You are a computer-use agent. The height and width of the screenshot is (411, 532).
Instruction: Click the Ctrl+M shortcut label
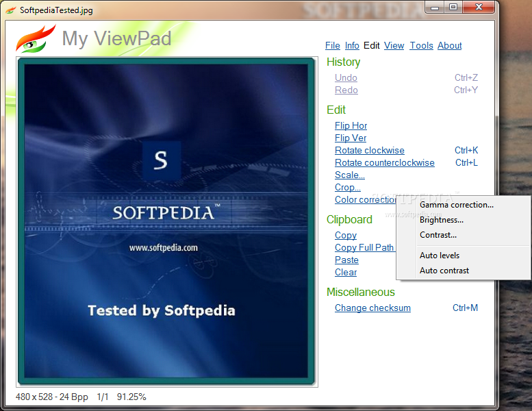(465, 308)
